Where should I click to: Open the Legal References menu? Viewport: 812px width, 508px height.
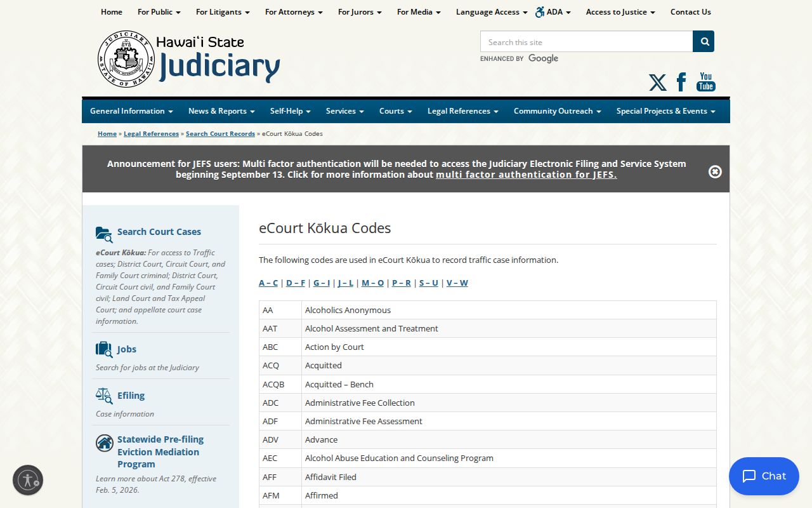(x=463, y=111)
